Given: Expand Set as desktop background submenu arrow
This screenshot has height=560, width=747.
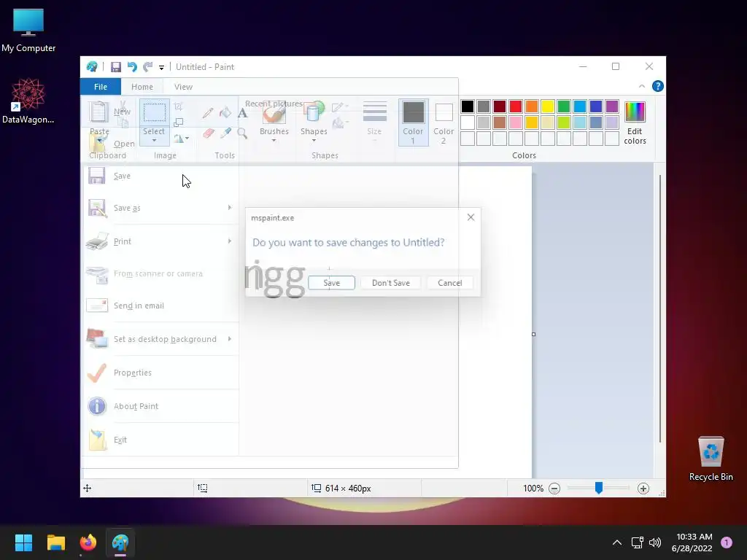Looking at the screenshot, I should tap(230, 339).
